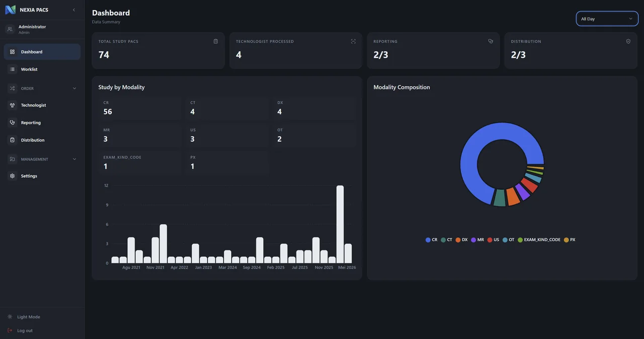Click the Worklist list icon
644x339 pixels.
[x=12, y=69]
